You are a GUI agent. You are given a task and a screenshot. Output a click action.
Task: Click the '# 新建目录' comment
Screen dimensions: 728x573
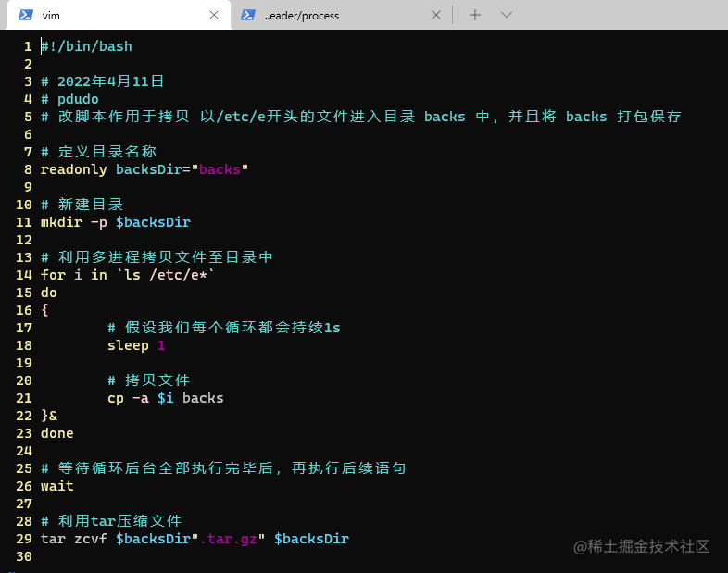coord(82,205)
